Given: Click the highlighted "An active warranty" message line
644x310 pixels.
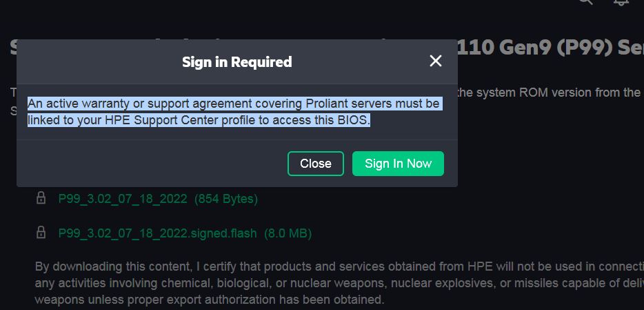Looking at the screenshot, I should [233, 104].
